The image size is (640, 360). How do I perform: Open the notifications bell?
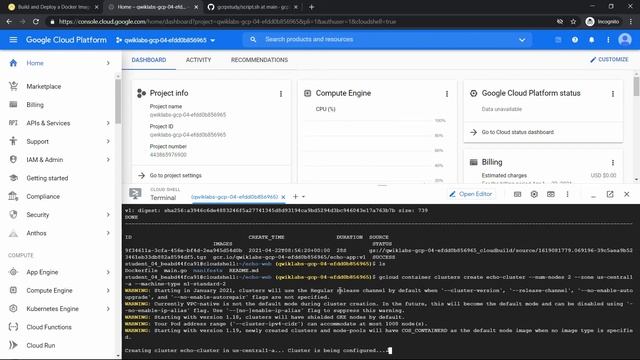click(591, 40)
